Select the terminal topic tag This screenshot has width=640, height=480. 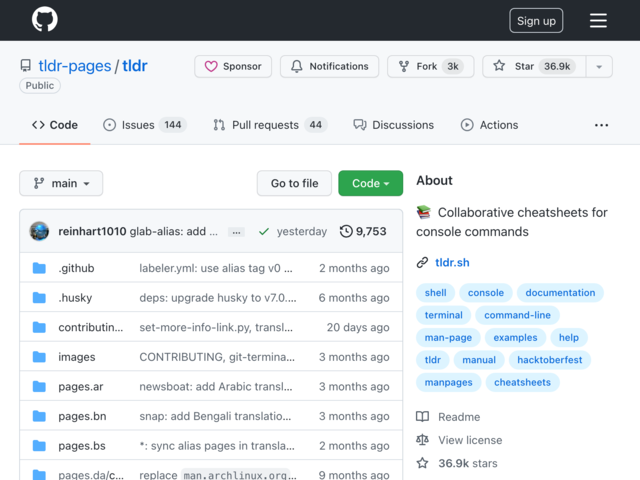coord(444,315)
